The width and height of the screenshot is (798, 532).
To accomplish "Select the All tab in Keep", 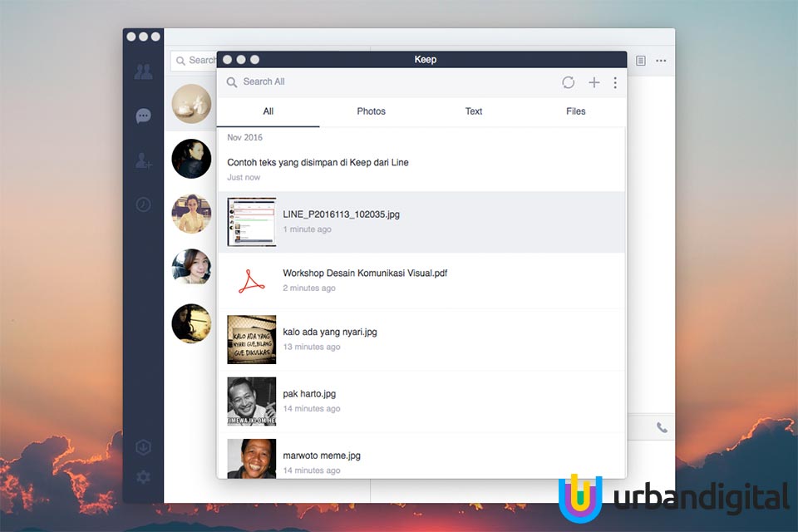I will tap(268, 111).
